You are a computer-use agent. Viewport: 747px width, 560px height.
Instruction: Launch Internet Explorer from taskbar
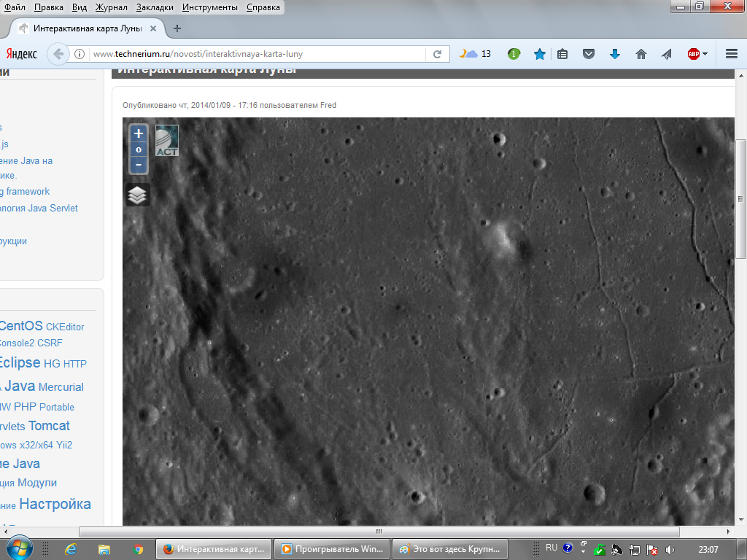click(71, 549)
